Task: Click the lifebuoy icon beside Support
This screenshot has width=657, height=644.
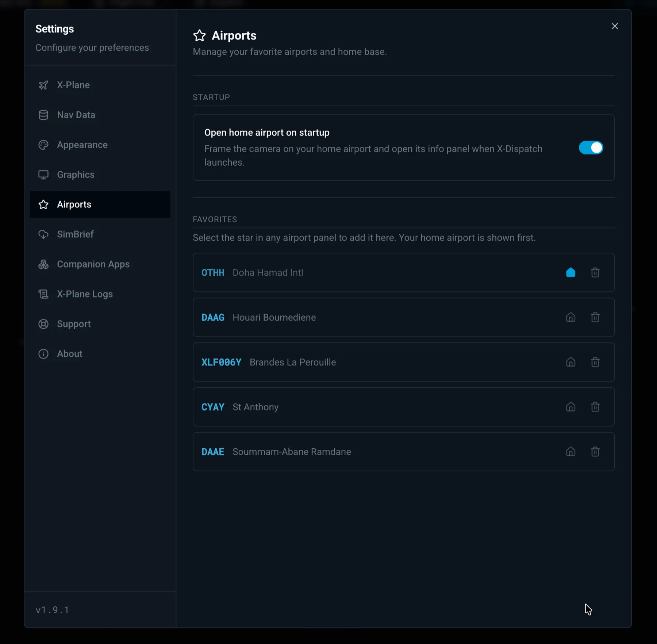Action: click(x=43, y=324)
